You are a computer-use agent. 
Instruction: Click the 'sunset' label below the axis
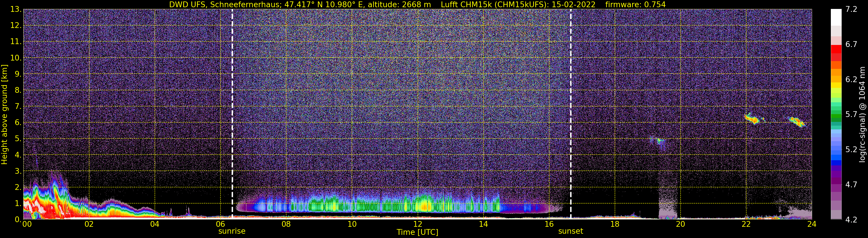(570, 231)
